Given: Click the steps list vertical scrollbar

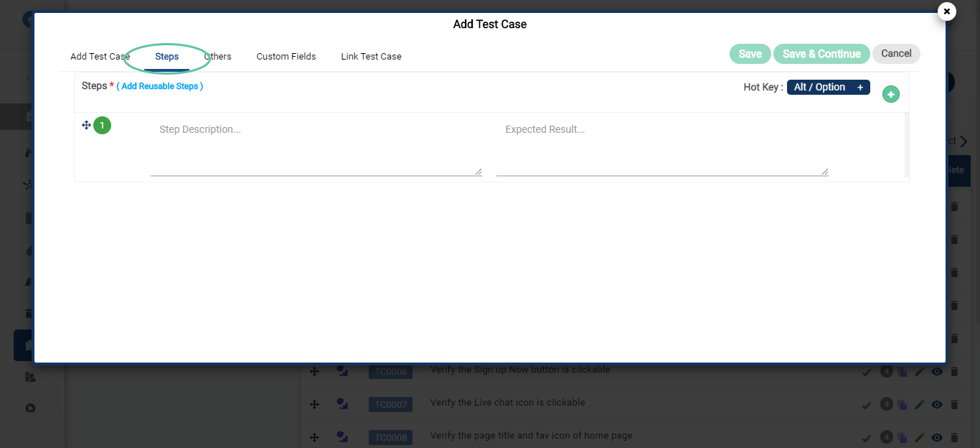Looking at the screenshot, I should click(x=907, y=144).
